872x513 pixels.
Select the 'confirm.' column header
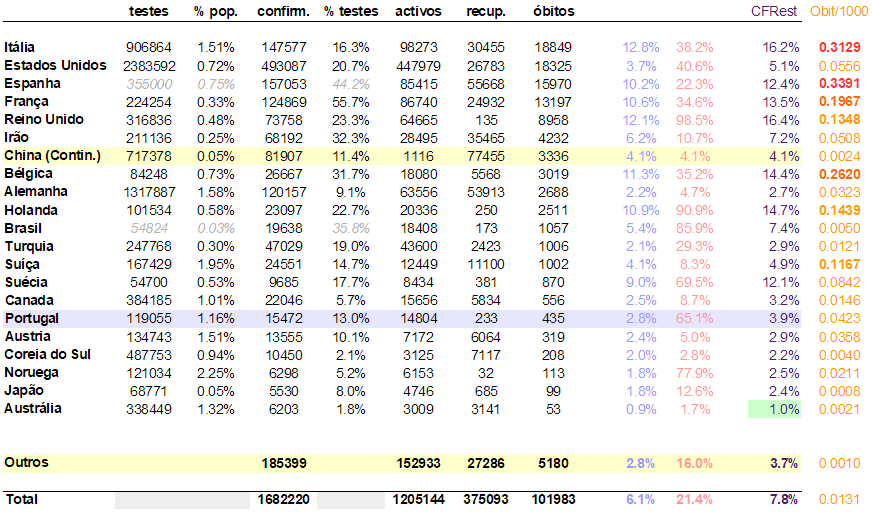click(284, 11)
